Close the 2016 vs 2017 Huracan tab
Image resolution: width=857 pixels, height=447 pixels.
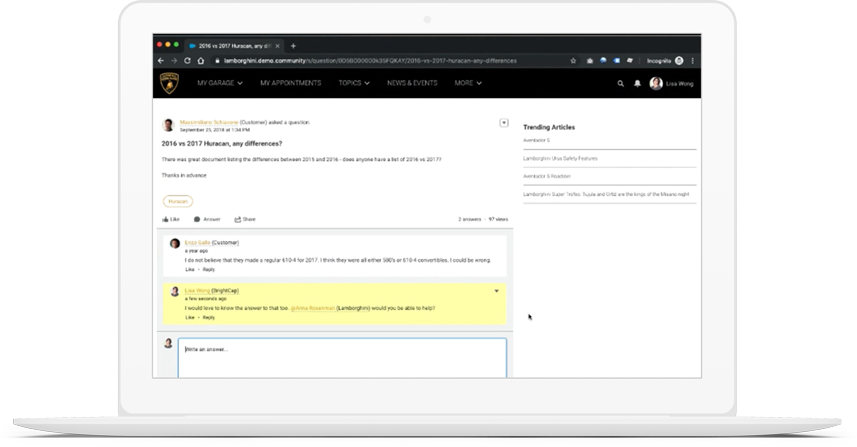pyautogui.click(x=278, y=46)
